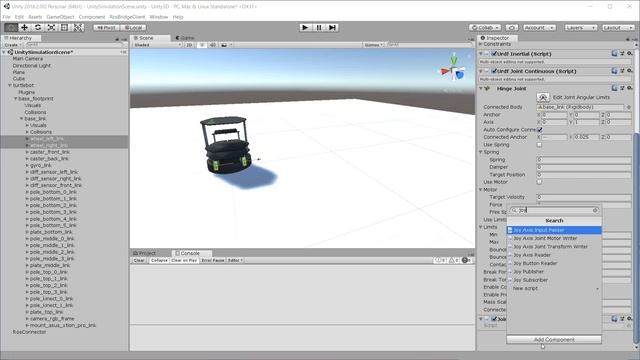Viewport: 640px width, 360px height.
Task: Select the combined Transform tool
Action: click(78, 27)
